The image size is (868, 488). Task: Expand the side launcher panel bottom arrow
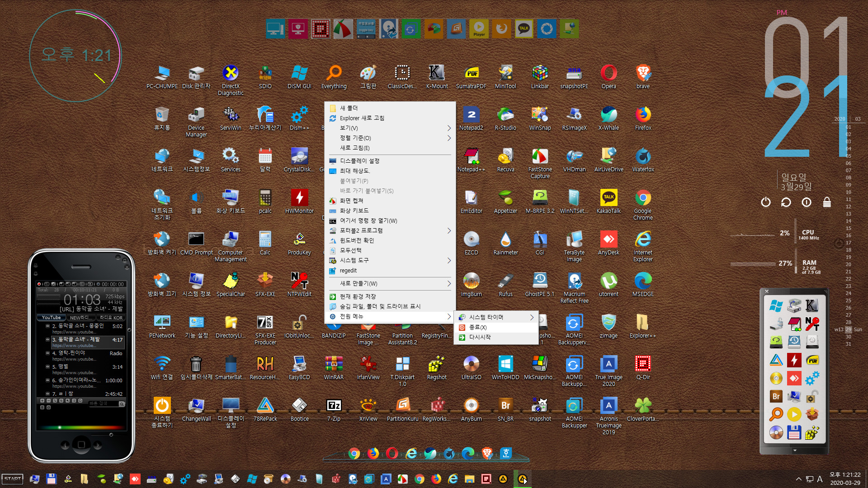click(794, 450)
